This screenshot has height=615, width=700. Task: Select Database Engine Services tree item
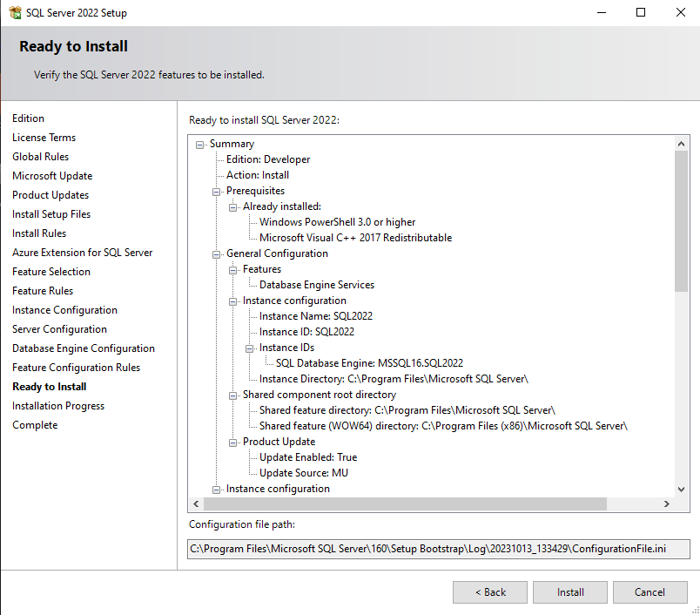point(316,285)
